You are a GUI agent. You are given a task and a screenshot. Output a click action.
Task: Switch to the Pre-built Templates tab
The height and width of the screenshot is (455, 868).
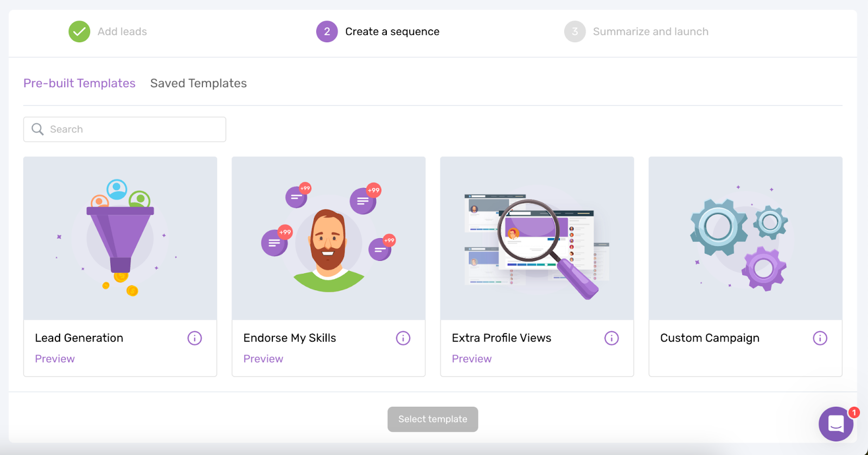(x=79, y=83)
